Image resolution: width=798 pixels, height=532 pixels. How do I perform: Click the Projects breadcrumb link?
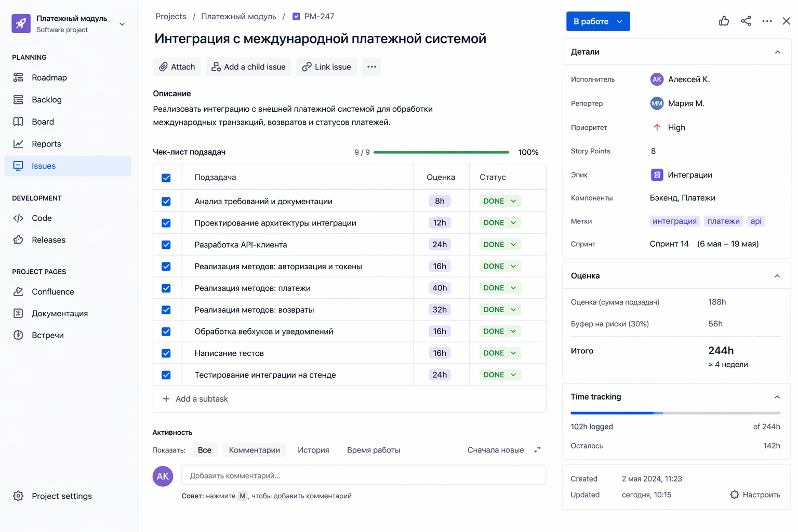point(170,16)
